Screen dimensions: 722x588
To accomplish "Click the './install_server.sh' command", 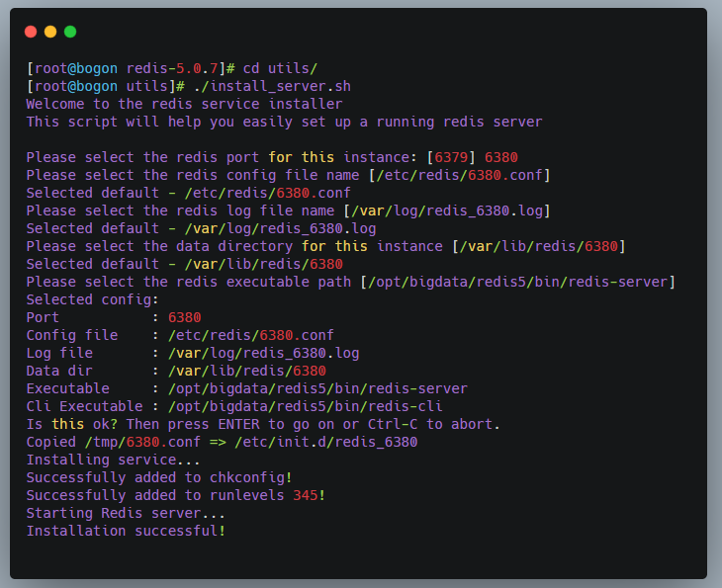I will 272,86.
